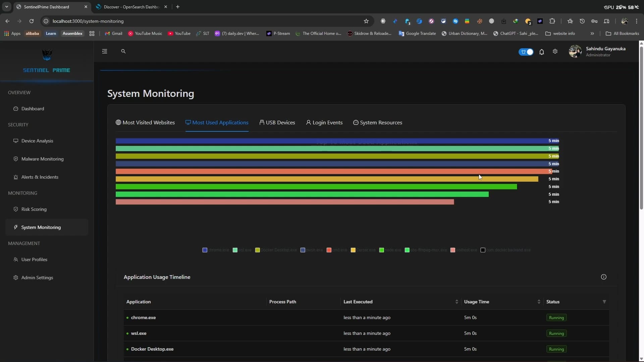Image resolution: width=644 pixels, height=362 pixels.
Task: Click the Sahindu Gayanuka profile avatar
Action: (x=575, y=52)
